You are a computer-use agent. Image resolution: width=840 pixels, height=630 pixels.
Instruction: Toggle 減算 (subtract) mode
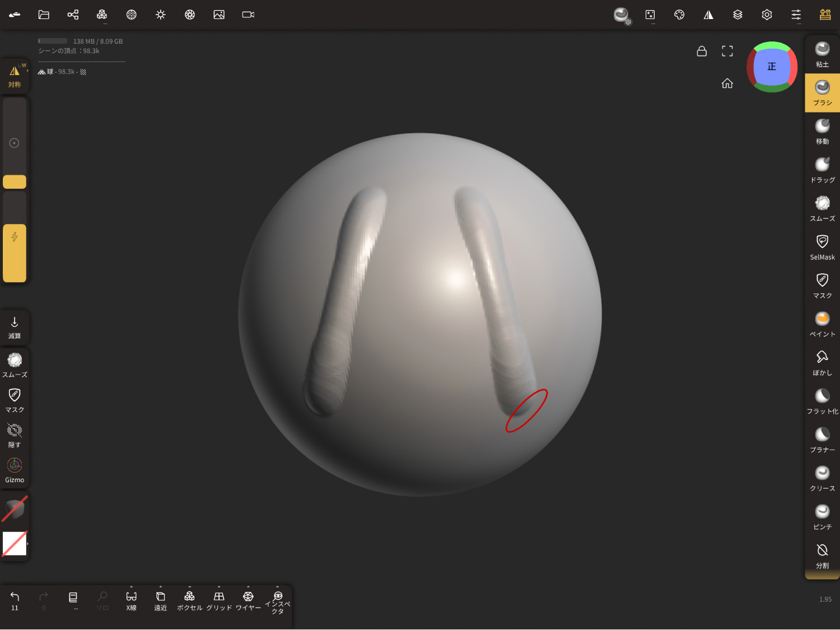click(x=15, y=328)
